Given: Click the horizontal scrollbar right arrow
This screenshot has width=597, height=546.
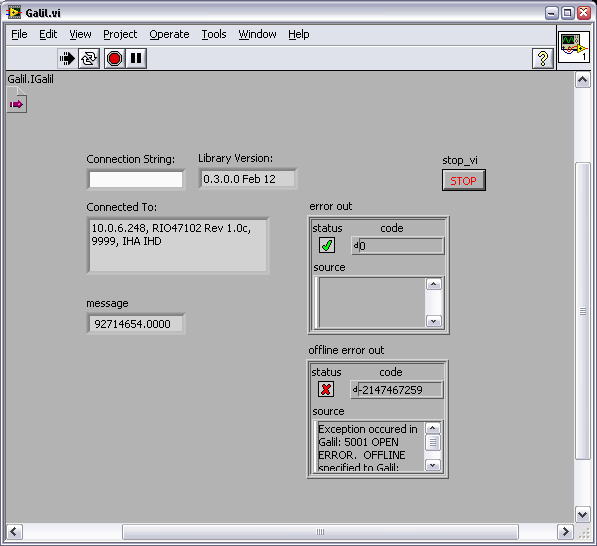Looking at the screenshot, I should point(565,532).
